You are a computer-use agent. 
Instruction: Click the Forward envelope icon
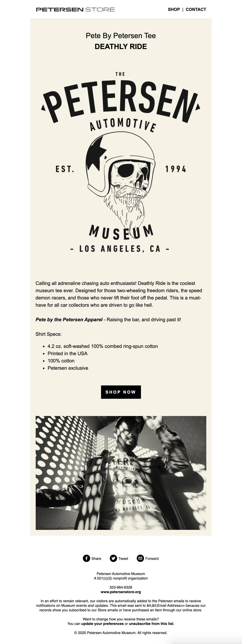140,558
